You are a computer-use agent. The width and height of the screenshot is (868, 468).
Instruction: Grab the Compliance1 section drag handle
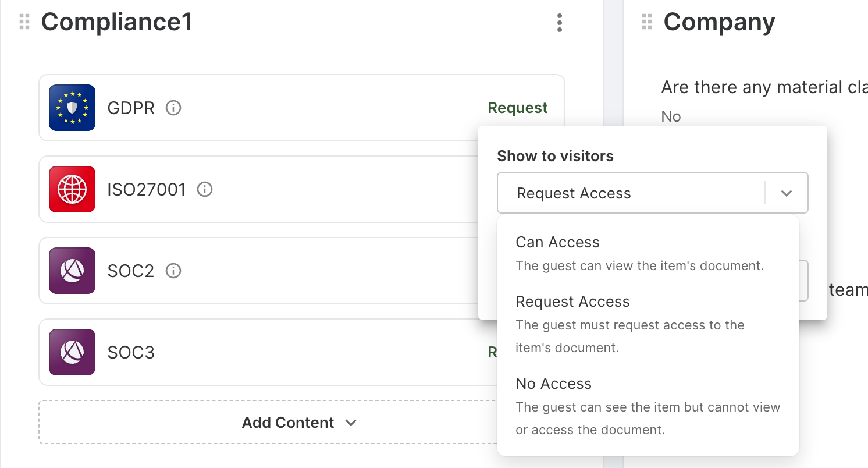[x=24, y=22]
